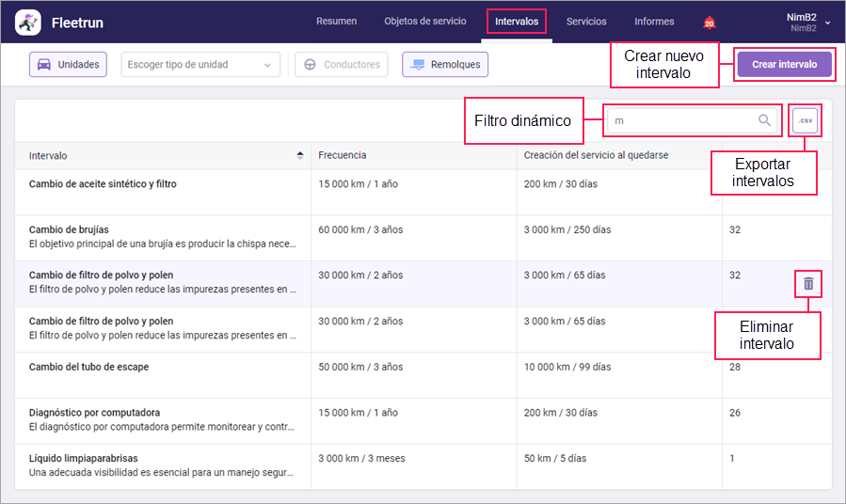Toggle the Conductores filter button
Image resolution: width=846 pixels, height=504 pixels.
(x=342, y=65)
